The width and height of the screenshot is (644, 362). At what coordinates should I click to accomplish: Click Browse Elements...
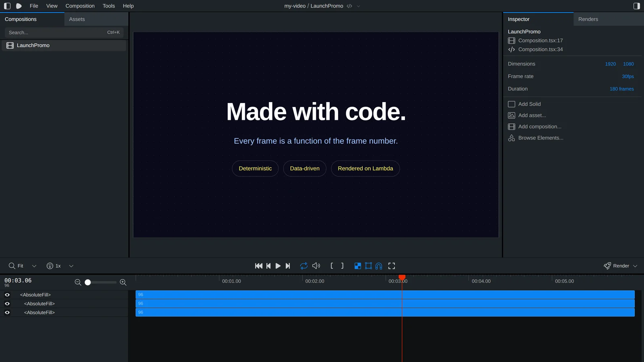[541, 138]
